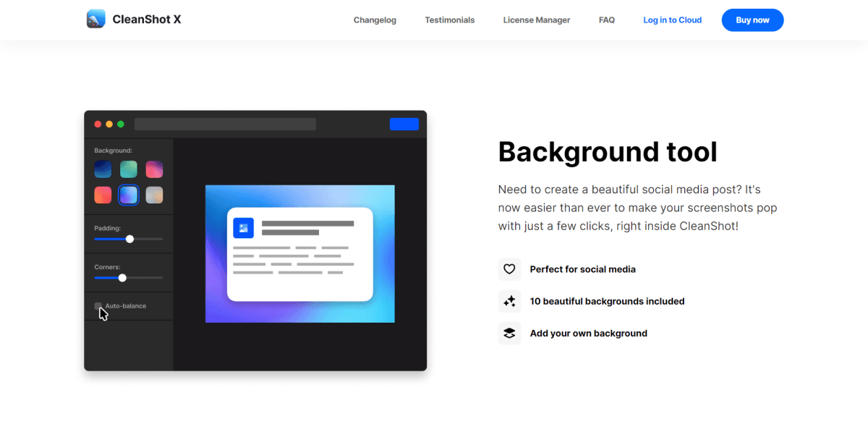Visit the FAQ page

607,20
